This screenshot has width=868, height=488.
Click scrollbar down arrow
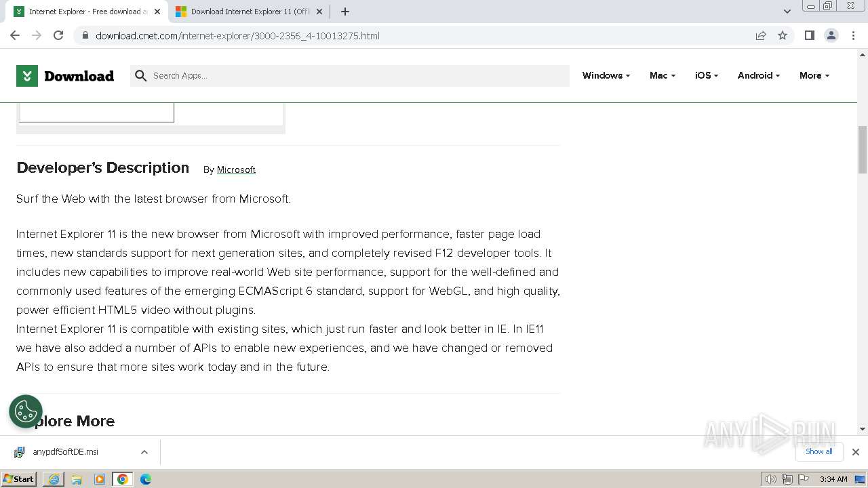(863, 428)
